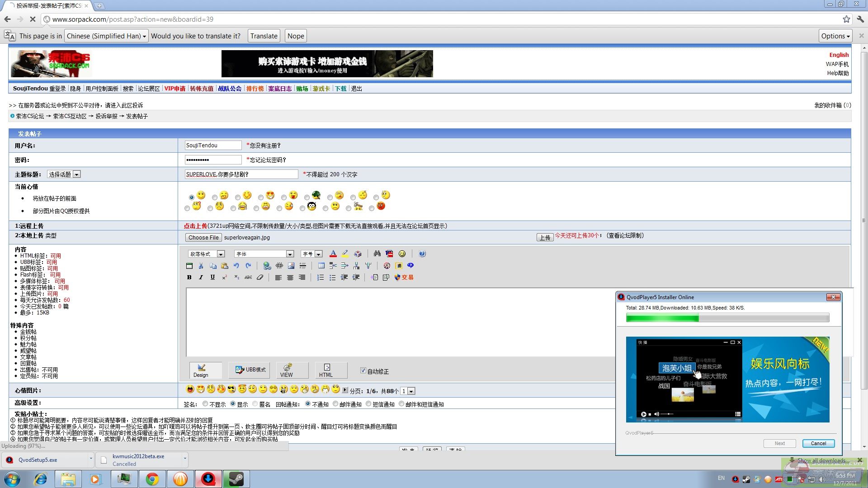Screen dimensions: 868x488
Task: Select the 邮件通知 radio button
Action: click(x=335, y=404)
